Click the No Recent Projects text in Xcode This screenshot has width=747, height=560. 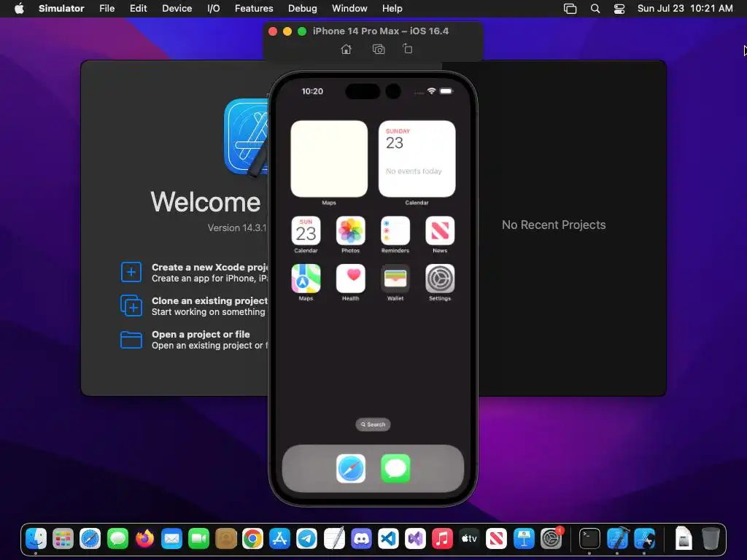pos(554,225)
